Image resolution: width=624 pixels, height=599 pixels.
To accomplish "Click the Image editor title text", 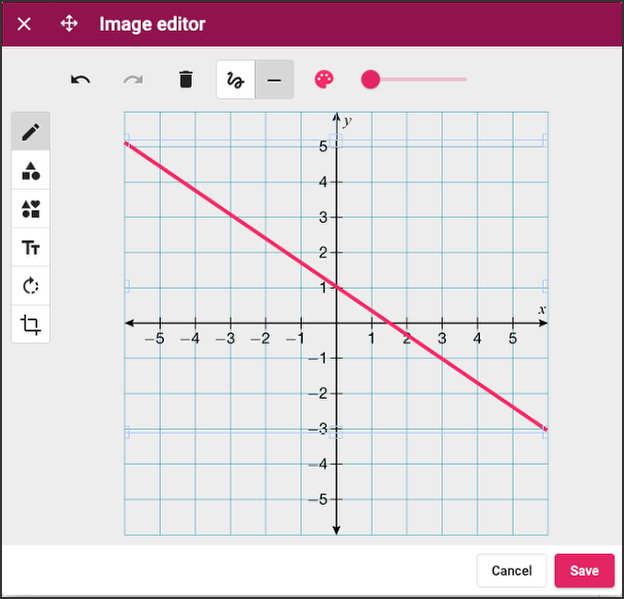I will pyautogui.click(x=152, y=24).
